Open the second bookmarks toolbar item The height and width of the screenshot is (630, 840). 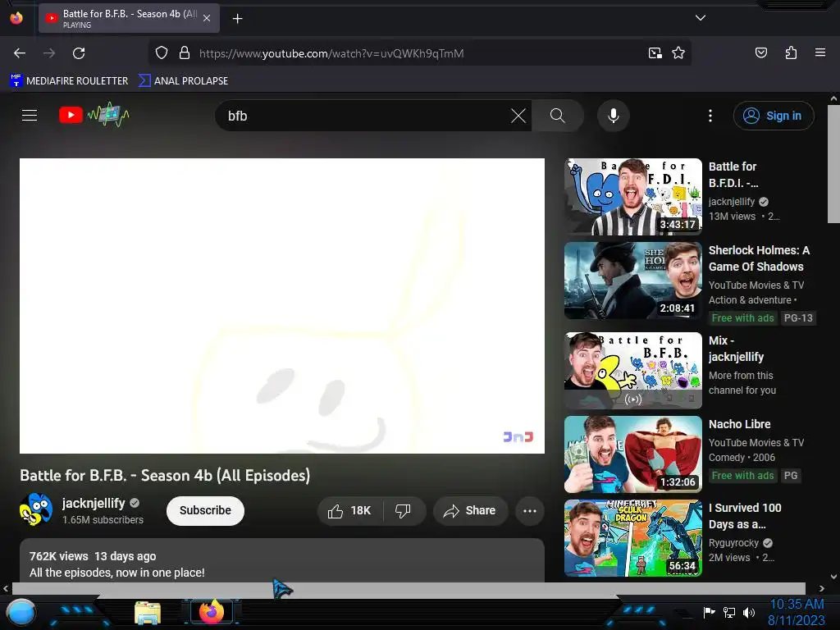(183, 81)
